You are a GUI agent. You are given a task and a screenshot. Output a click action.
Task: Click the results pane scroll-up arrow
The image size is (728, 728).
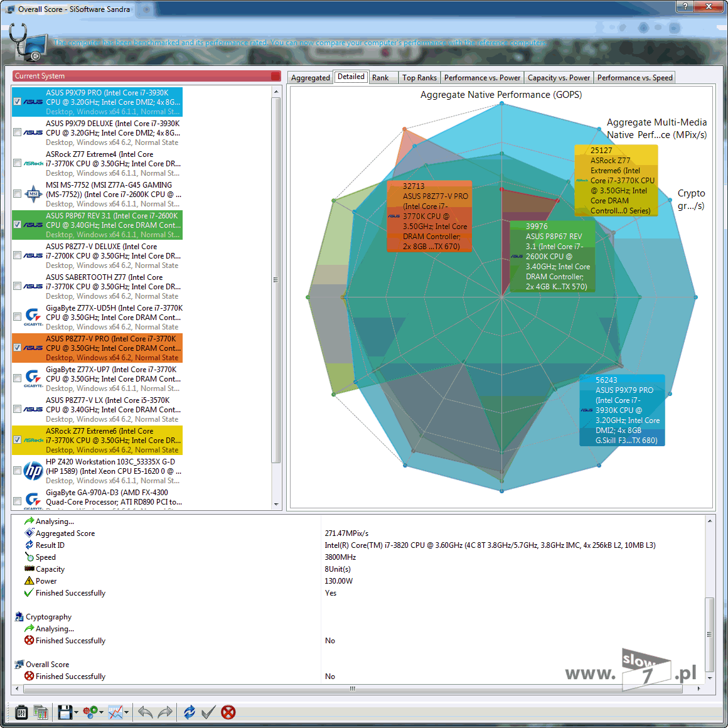[x=710, y=521]
